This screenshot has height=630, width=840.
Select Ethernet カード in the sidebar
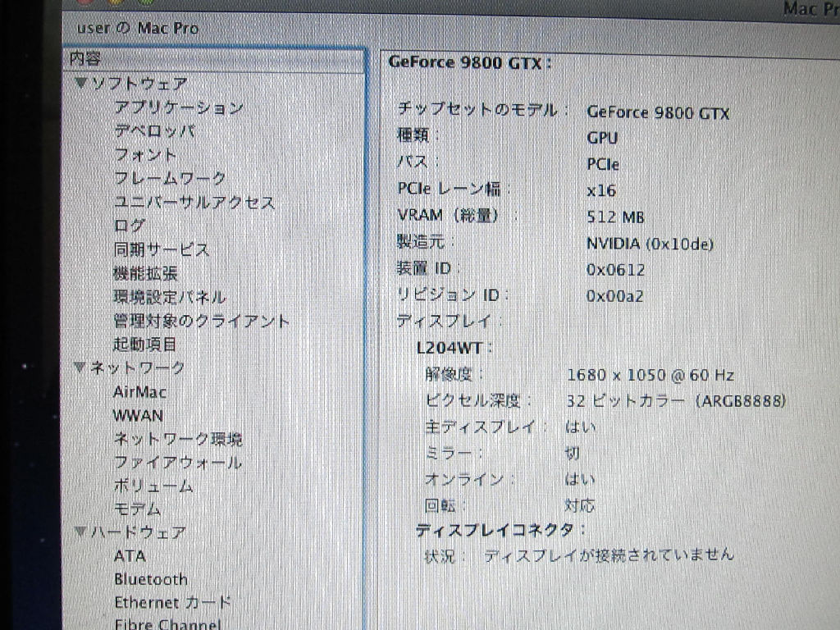click(172, 602)
